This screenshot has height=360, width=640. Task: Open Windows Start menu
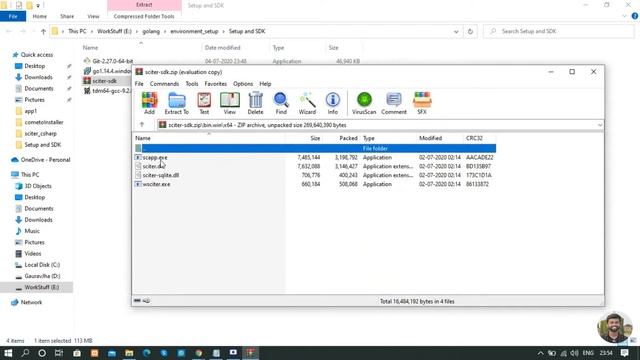[x=8, y=353]
